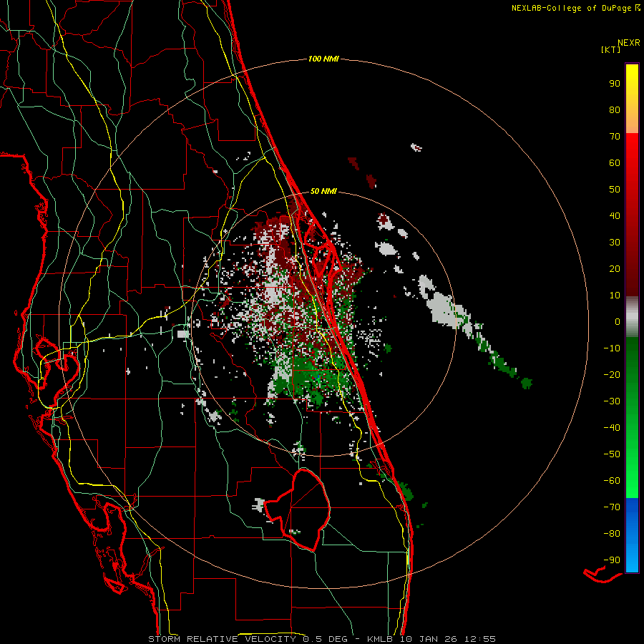644x644 pixels.
Task: Click the 12:55 timestamp
Action: [x=480, y=639]
